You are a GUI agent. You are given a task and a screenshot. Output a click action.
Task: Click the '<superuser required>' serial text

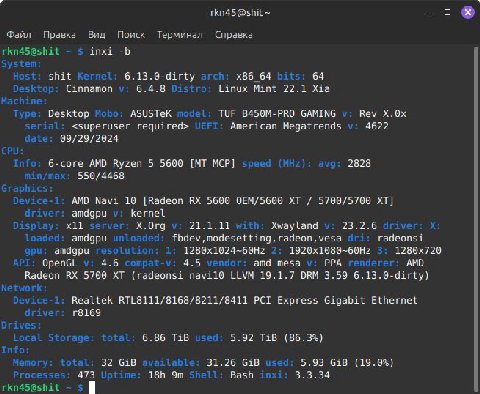coord(130,126)
